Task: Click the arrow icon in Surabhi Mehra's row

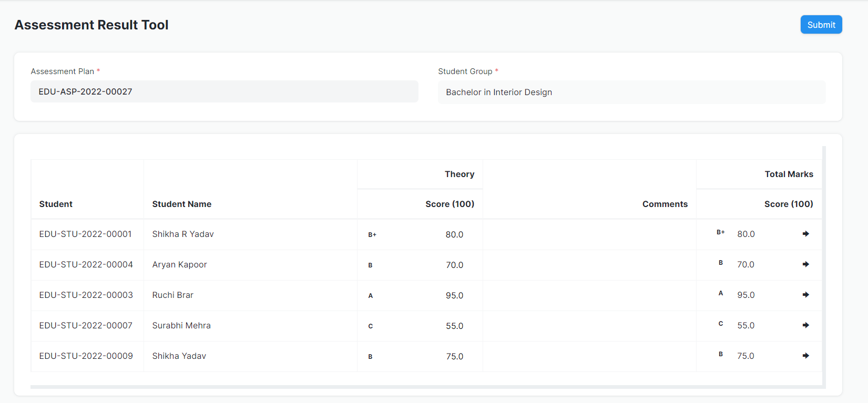Action: (x=805, y=325)
